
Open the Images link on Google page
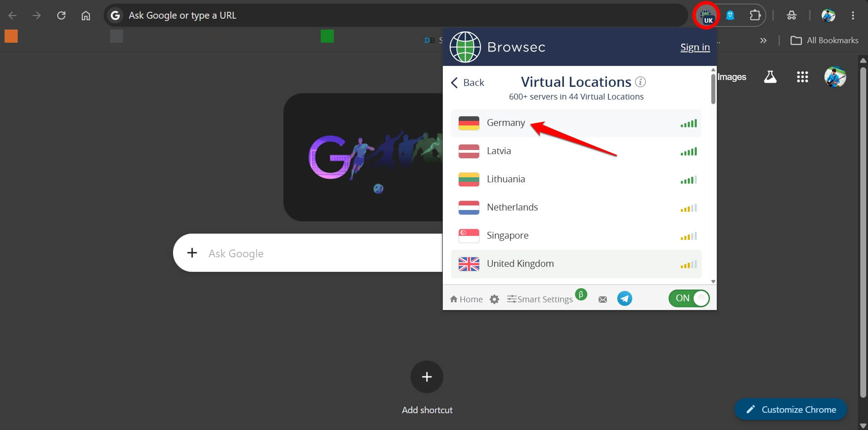(x=732, y=77)
